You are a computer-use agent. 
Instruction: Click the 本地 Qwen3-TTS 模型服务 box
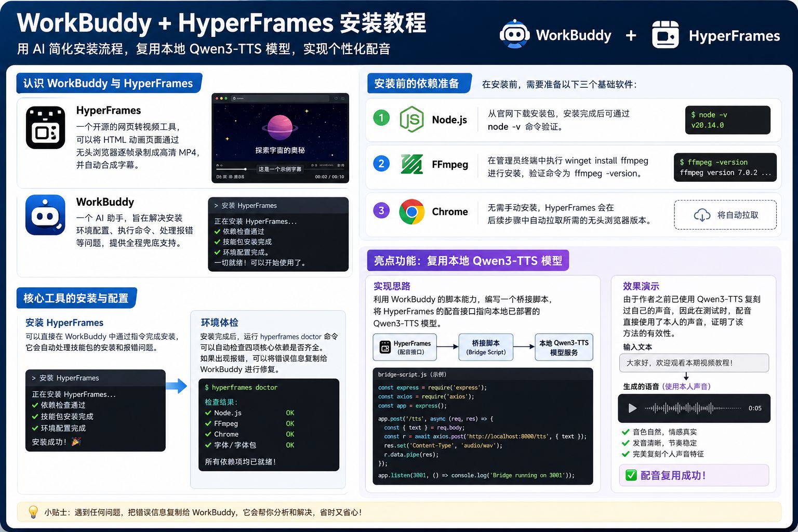pos(564,347)
